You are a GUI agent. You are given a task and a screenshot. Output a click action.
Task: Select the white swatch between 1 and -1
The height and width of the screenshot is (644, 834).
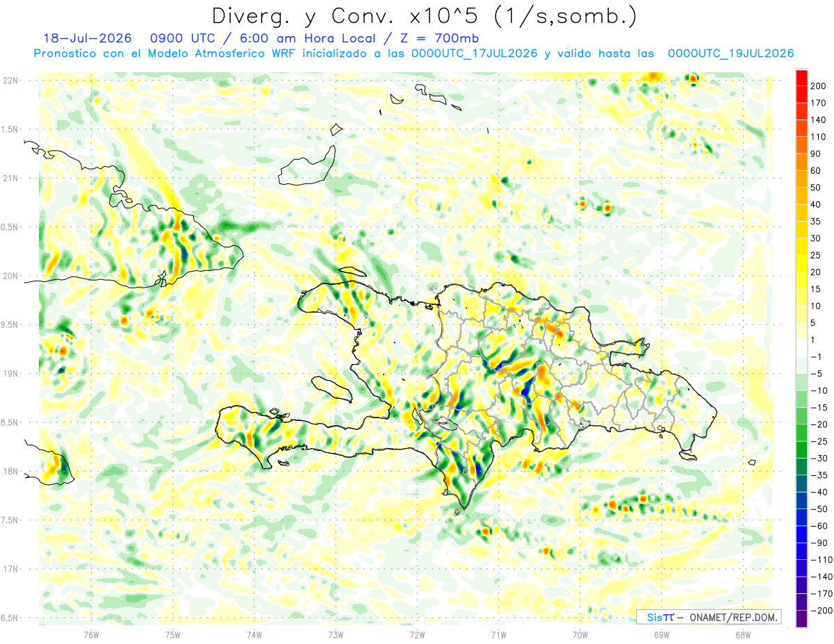(801, 348)
